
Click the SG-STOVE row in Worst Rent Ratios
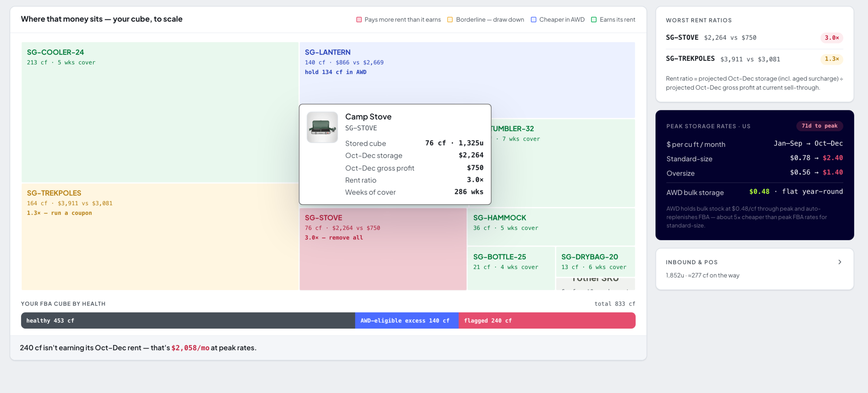[754, 38]
